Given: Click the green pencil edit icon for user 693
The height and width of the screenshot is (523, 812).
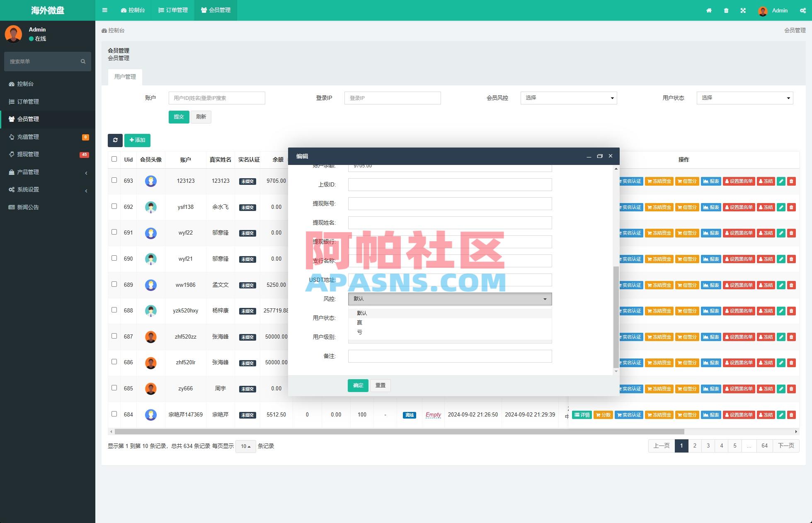Looking at the screenshot, I should click(780, 181).
